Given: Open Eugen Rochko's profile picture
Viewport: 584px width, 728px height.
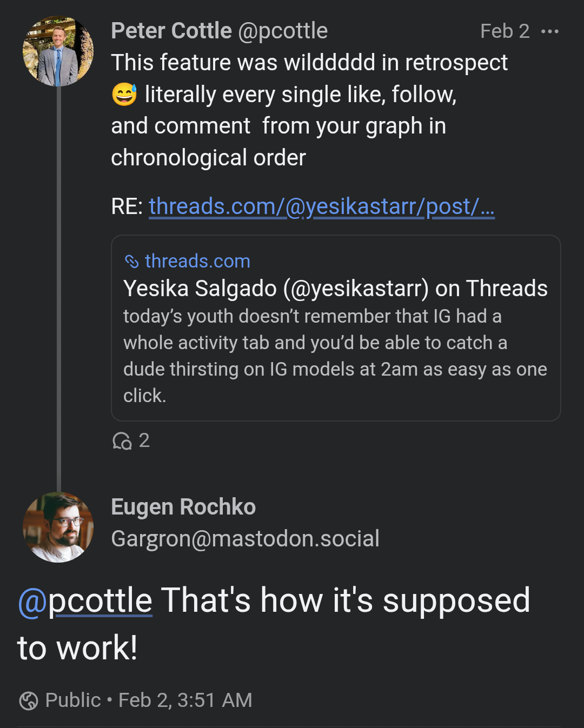Looking at the screenshot, I should coord(58,527).
